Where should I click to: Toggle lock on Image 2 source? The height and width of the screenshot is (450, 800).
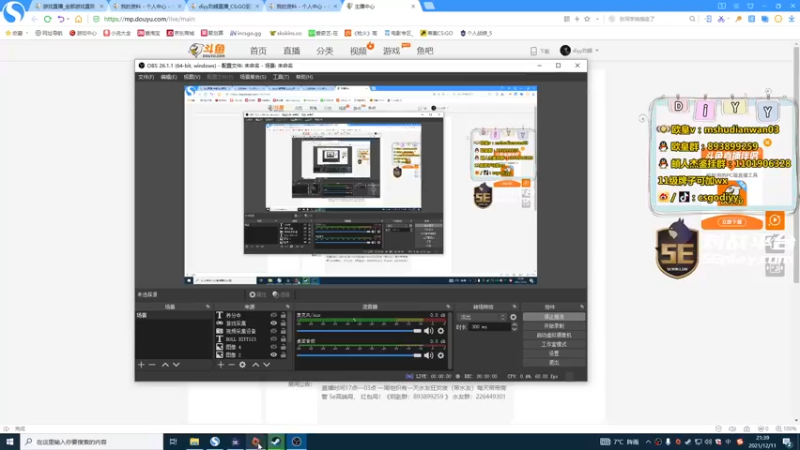(x=283, y=355)
